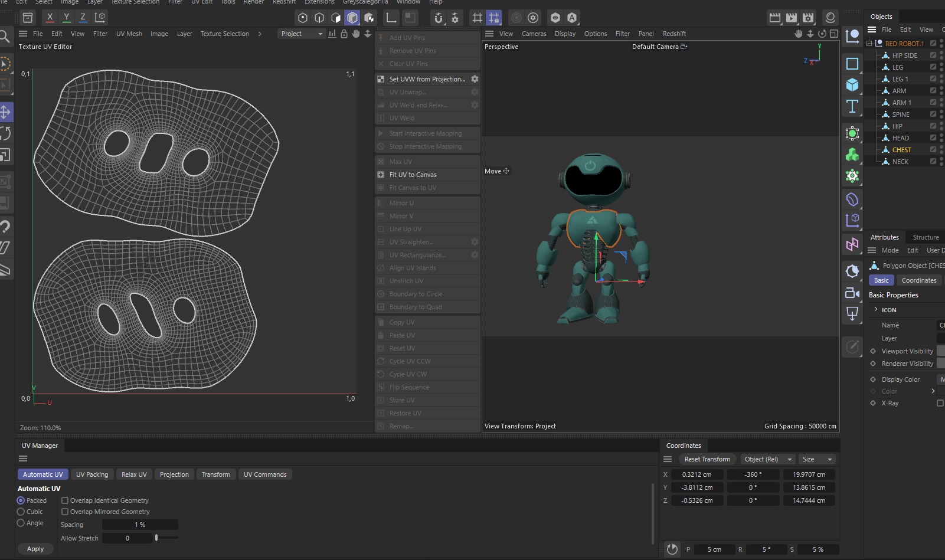945x560 pixels.
Task: Toggle the CHEST object's layer toggle box
Action: (933, 149)
